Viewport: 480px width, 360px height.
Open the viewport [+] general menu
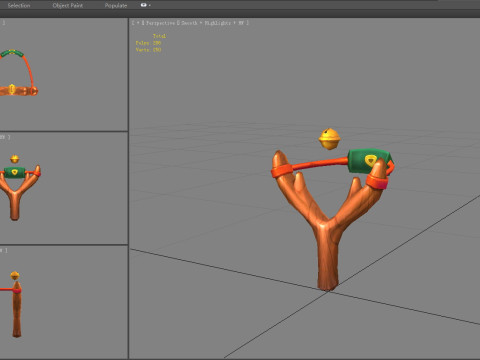[x=137, y=23]
